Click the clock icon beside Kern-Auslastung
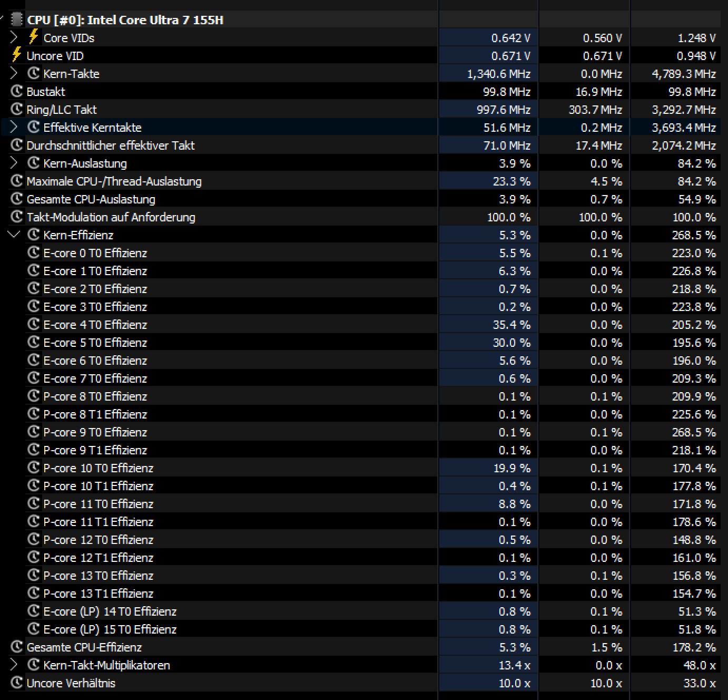Viewport: 728px width, 700px height. 33,163
